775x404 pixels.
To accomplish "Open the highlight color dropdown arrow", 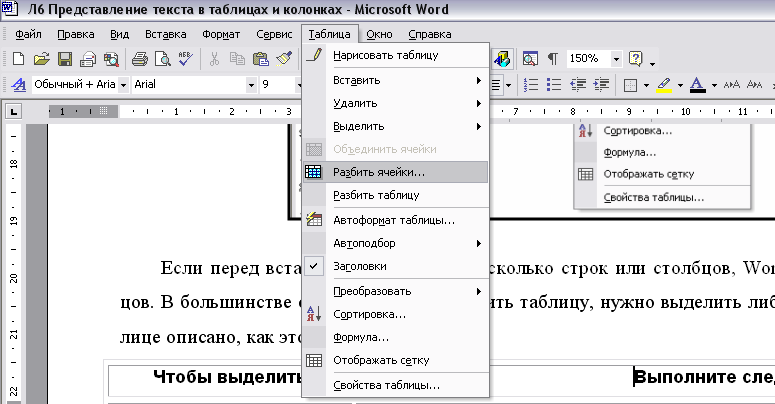I will (x=680, y=85).
